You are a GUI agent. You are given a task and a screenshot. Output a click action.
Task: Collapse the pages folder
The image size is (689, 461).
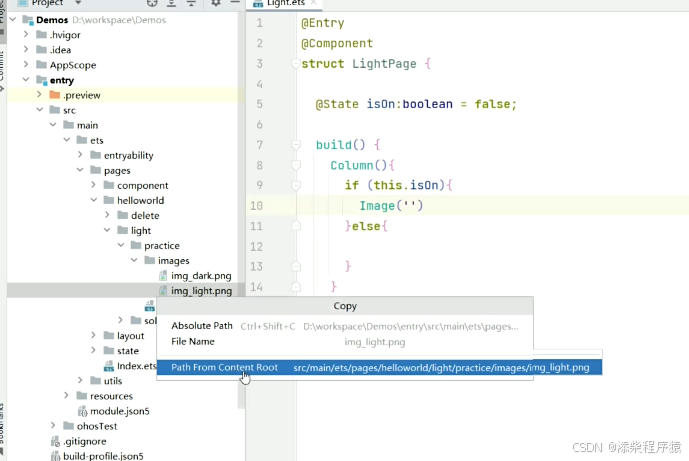coord(80,170)
